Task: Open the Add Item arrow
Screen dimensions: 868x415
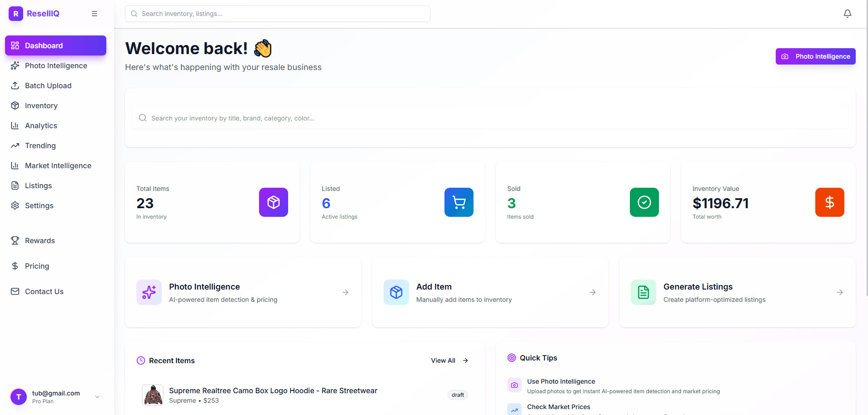Action: click(592, 292)
